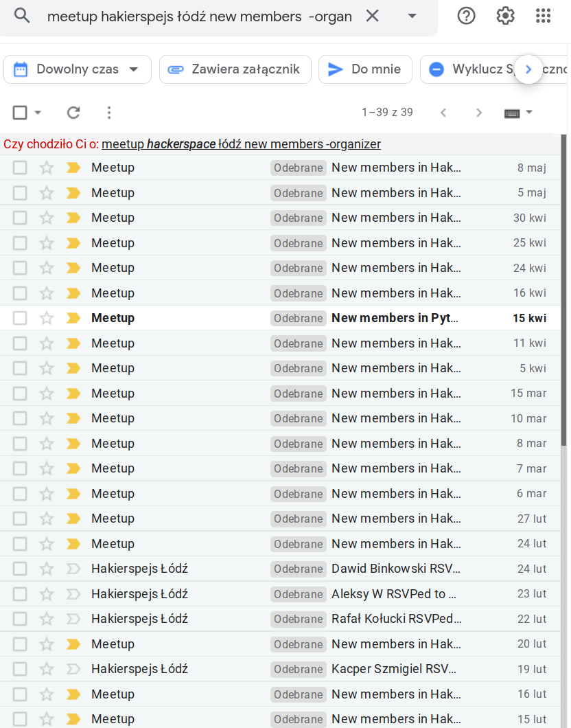Apply the Zawiera załącznik filter chip
This screenshot has height=728, width=571.
pos(235,69)
